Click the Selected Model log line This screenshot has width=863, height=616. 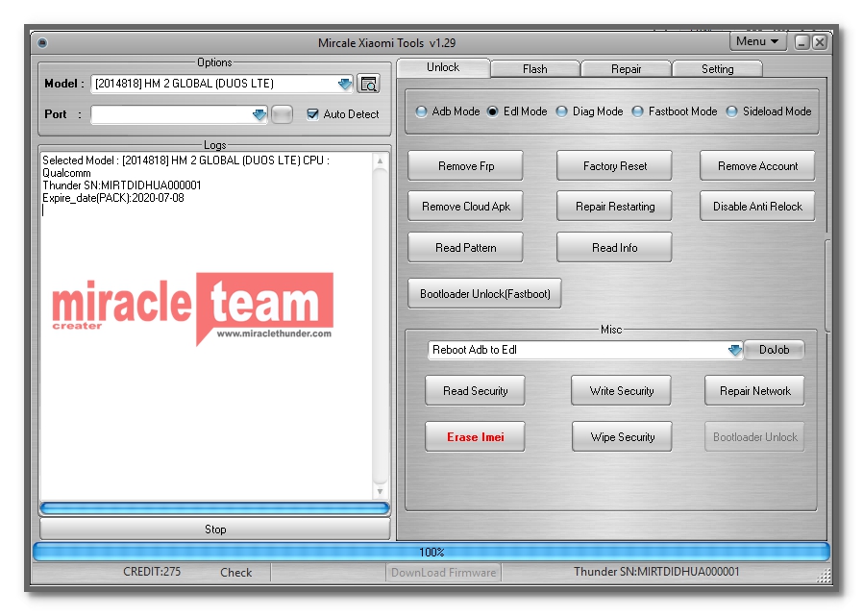(x=186, y=167)
